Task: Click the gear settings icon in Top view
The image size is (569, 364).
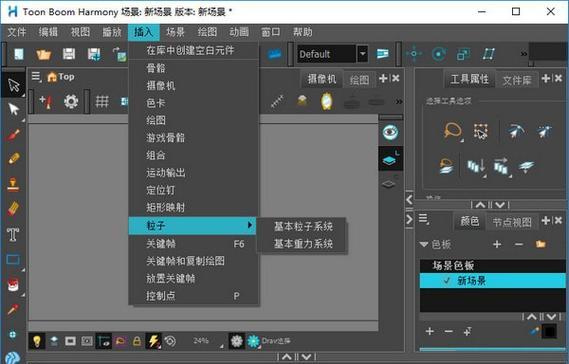Action: pyautogui.click(x=71, y=101)
